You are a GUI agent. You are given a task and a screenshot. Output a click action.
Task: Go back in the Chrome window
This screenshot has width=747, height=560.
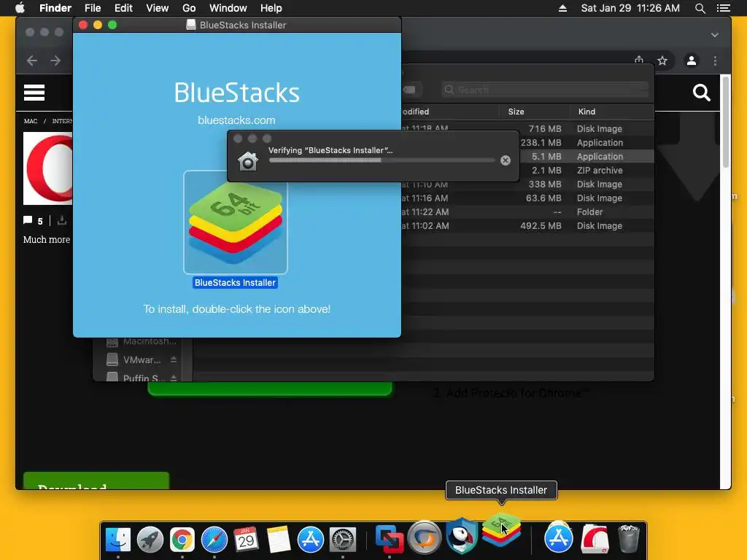pos(32,61)
